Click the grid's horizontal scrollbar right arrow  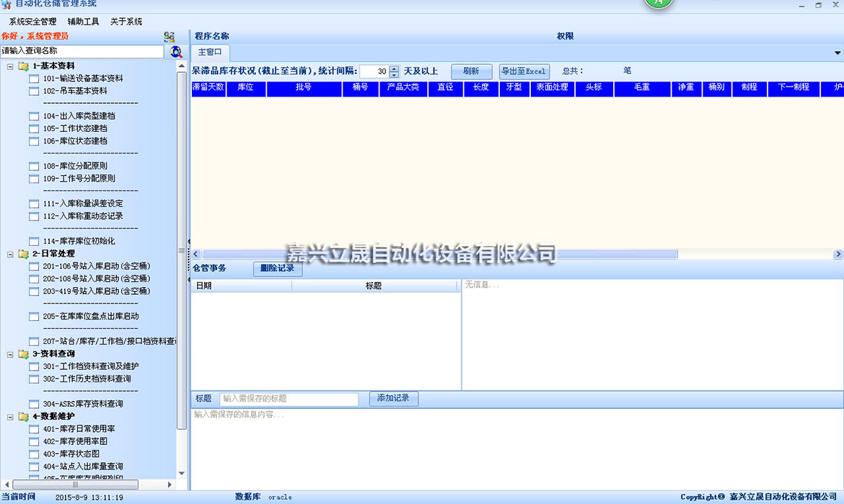[x=838, y=255]
